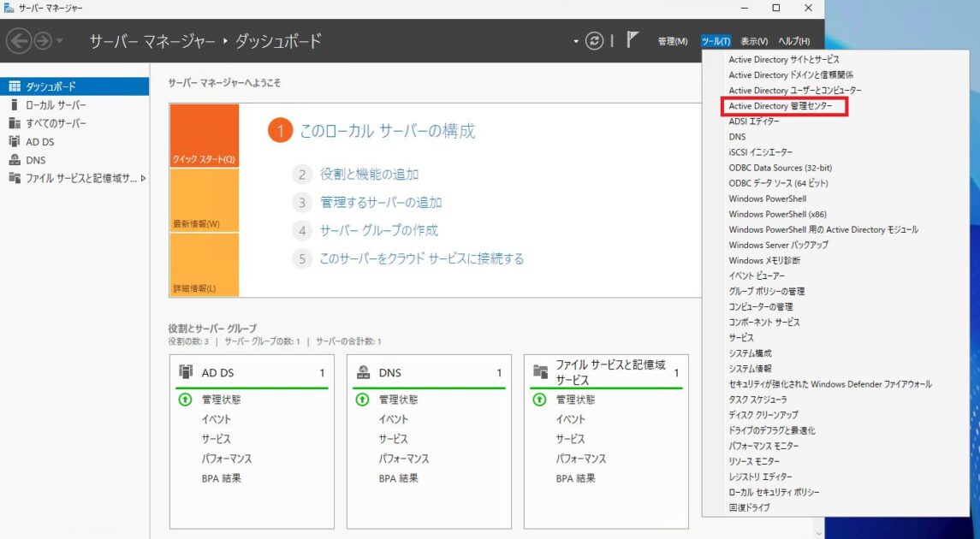Open the ヘルプ(H) menu
980x539 pixels.
click(x=793, y=41)
